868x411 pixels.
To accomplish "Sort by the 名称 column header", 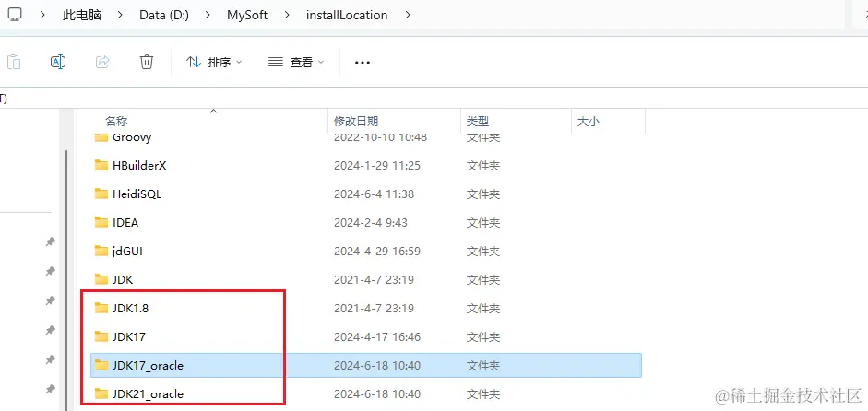I will coord(116,121).
